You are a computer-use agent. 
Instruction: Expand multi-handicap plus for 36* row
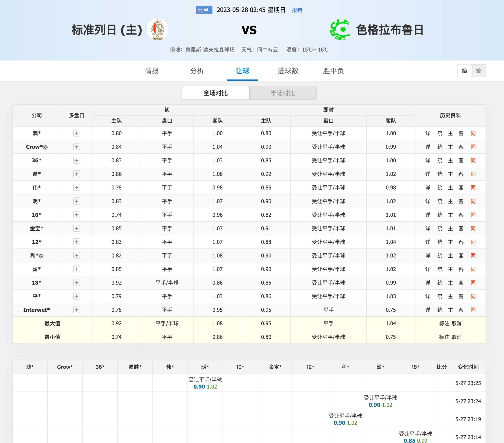tap(77, 160)
